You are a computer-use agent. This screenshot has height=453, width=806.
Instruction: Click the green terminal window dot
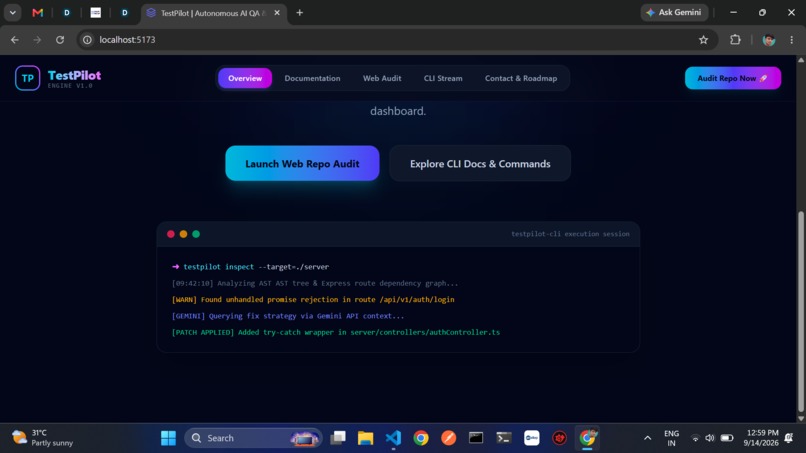pyautogui.click(x=196, y=234)
